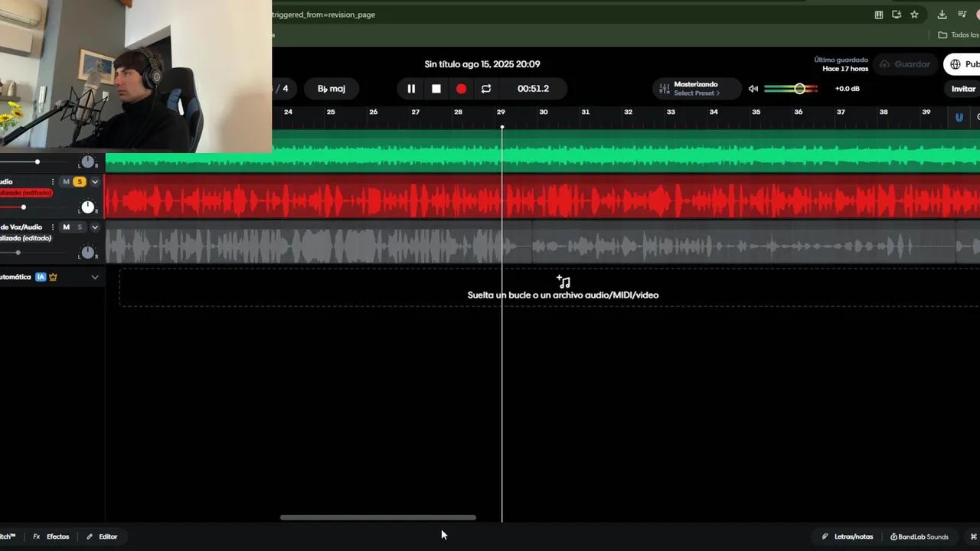Viewport: 980px width, 551px height.
Task: Click the red track effect preset label
Action: click(x=25, y=193)
